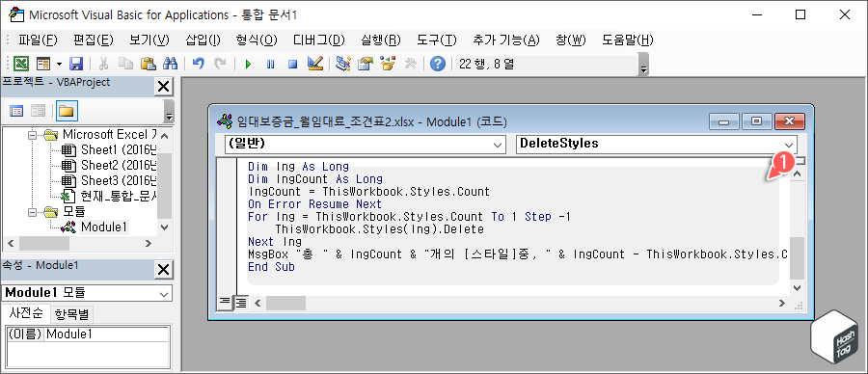Image resolution: width=868 pixels, height=374 pixels.
Task: Copy selection using toolbar copy icon
Action: 125,64
